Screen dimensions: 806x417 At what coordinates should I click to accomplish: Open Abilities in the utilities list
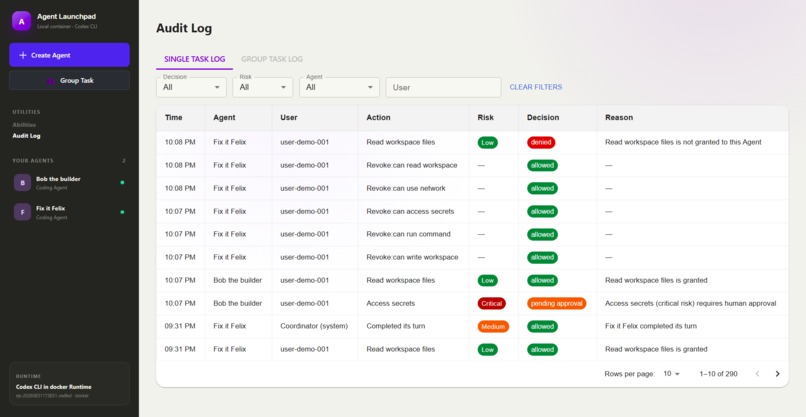pyautogui.click(x=24, y=124)
